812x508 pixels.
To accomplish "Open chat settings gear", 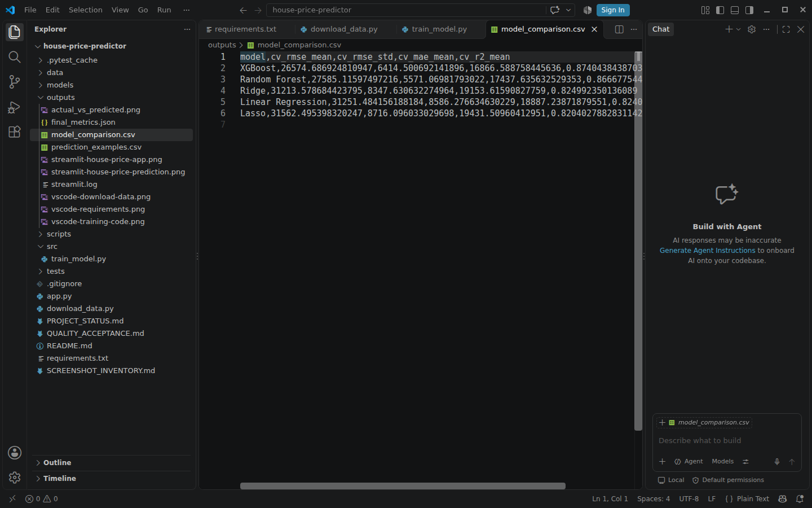I will (752, 29).
